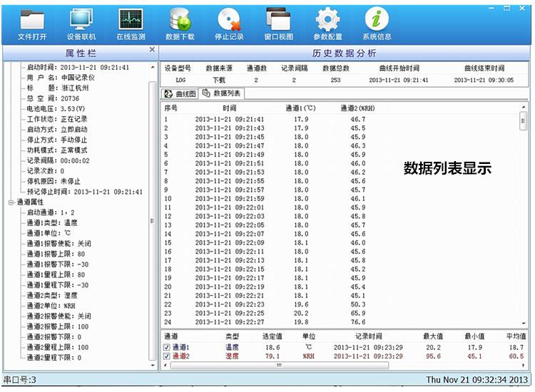
Task: Click the 时间 column header
Action: click(x=229, y=108)
